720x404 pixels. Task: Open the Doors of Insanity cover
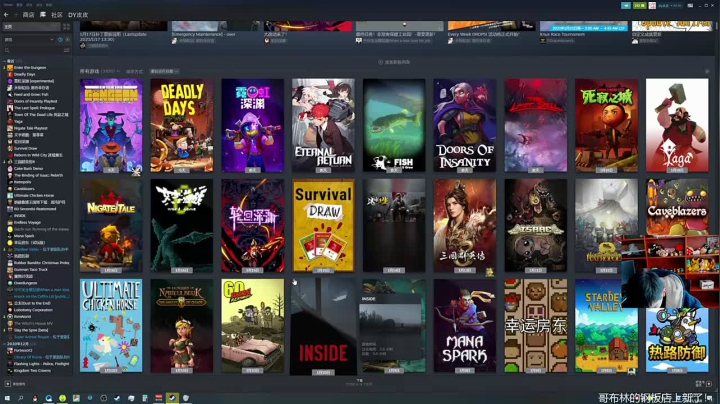point(465,125)
